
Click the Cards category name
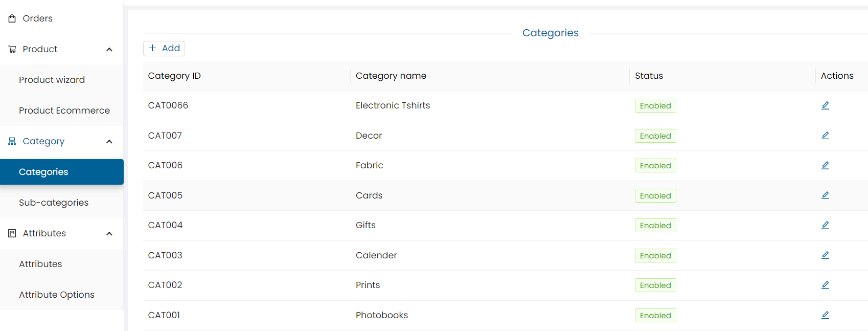point(369,195)
